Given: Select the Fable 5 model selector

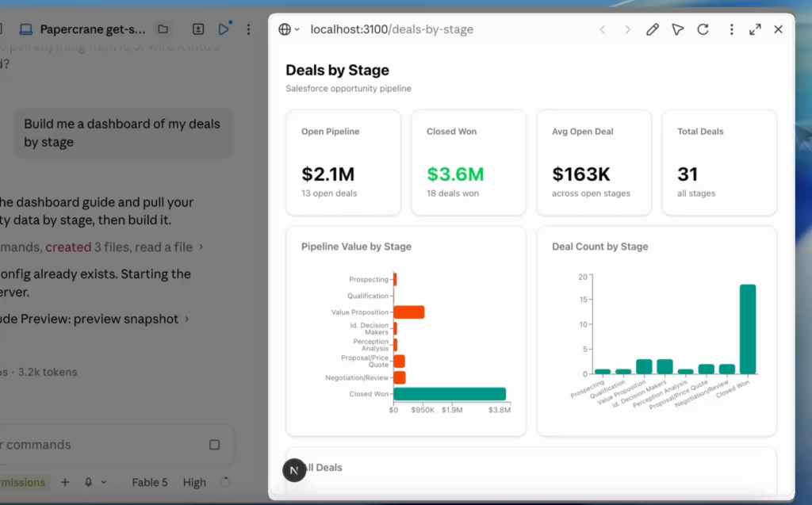Looking at the screenshot, I should pos(150,482).
